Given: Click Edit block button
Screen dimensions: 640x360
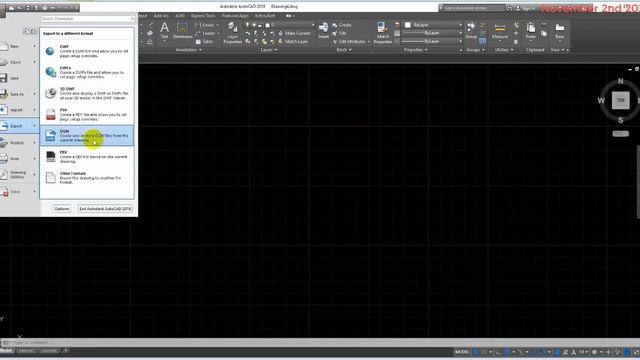Looking at the screenshot, I should (x=340, y=33).
